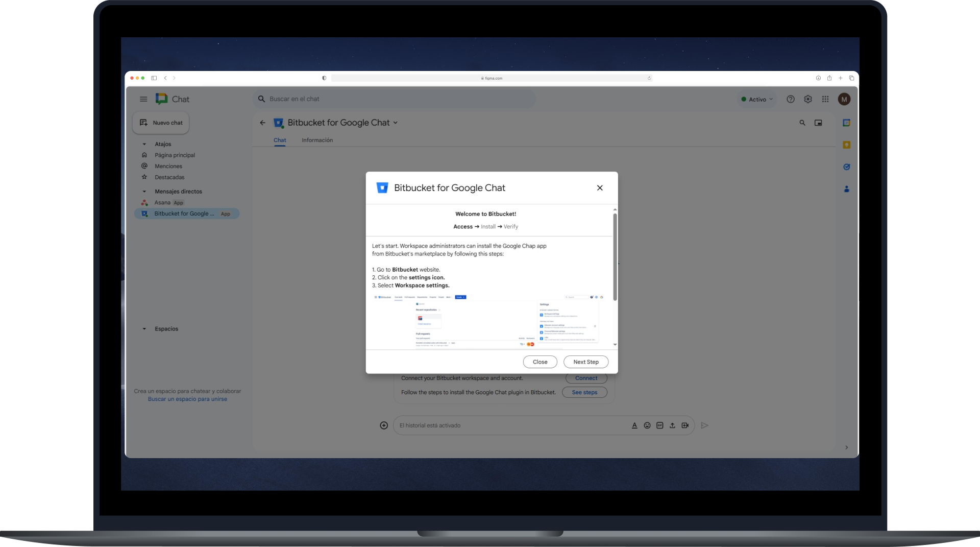Image resolution: width=980 pixels, height=547 pixels.
Task: Click the text formatting icon in message box
Action: [634, 425]
